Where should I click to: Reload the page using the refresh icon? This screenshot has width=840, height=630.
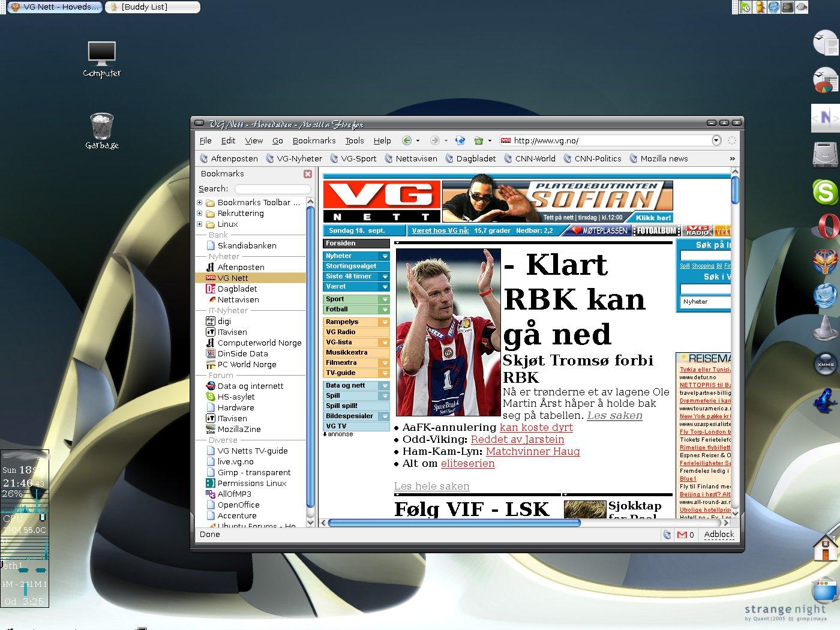point(460,140)
